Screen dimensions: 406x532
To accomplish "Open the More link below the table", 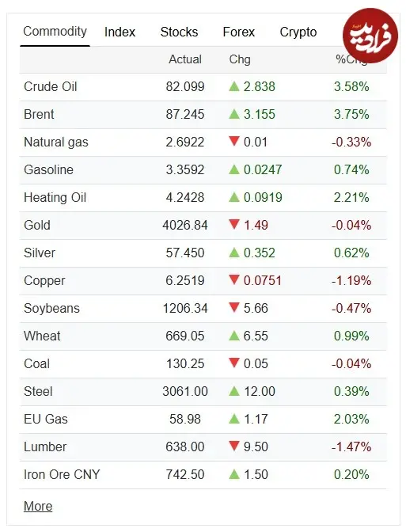I will 38,506.
